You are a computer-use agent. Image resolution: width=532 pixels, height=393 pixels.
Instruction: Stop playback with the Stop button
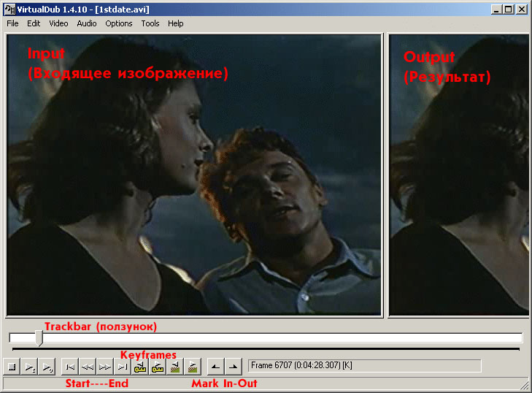pyautogui.click(x=12, y=367)
